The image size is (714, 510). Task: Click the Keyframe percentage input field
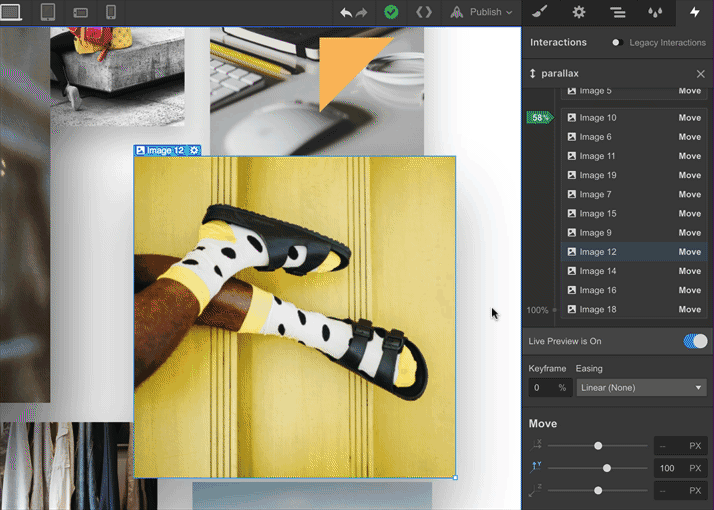(x=541, y=387)
